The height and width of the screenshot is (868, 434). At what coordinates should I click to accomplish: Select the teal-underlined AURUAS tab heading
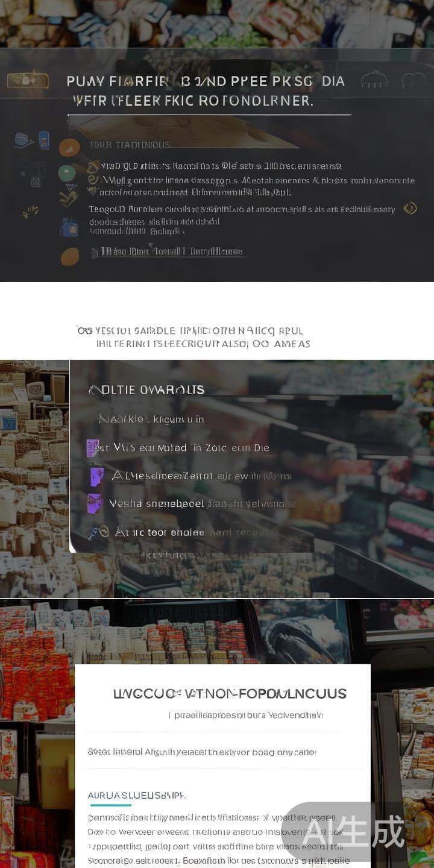pos(136,795)
